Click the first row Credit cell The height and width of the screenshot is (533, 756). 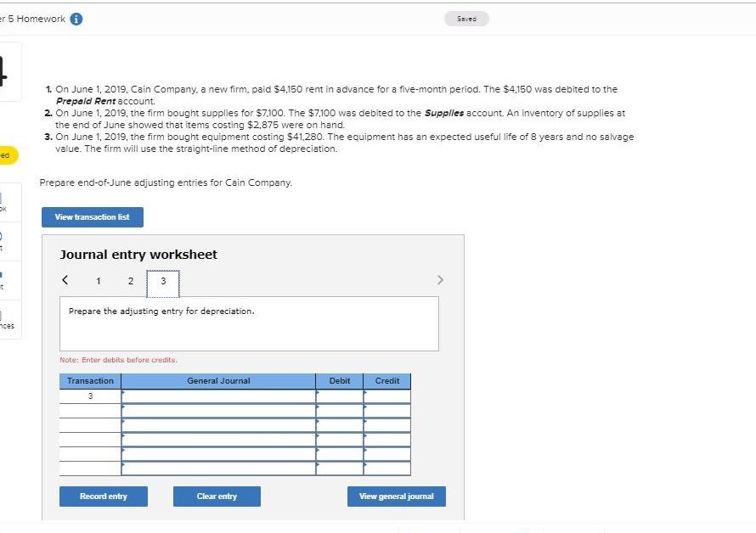coord(387,396)
